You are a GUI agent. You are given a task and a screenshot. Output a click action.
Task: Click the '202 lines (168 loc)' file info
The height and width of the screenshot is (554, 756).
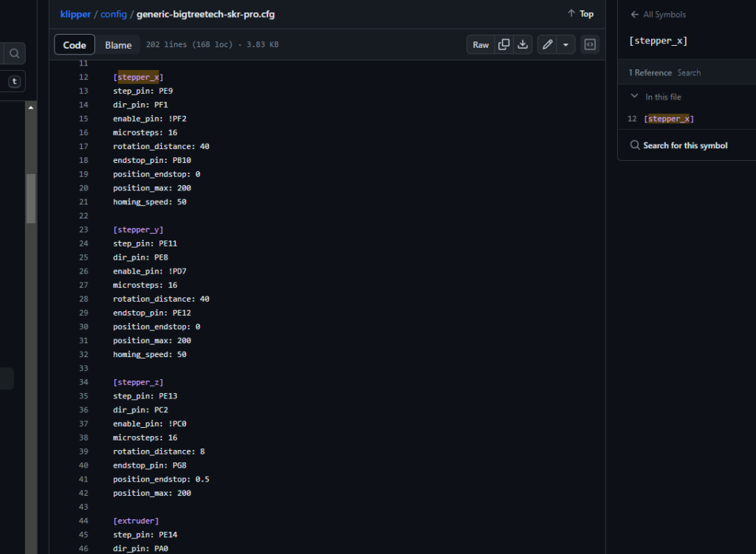(189, 44)
